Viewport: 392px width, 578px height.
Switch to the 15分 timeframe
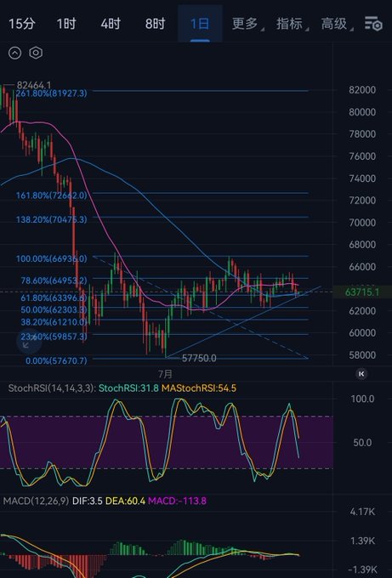point(22,24)
